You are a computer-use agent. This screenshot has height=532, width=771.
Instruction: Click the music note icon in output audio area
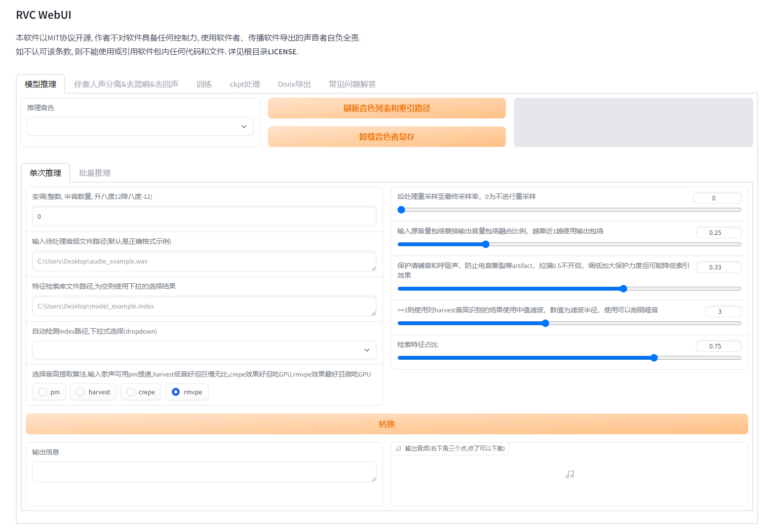point(570,474)
